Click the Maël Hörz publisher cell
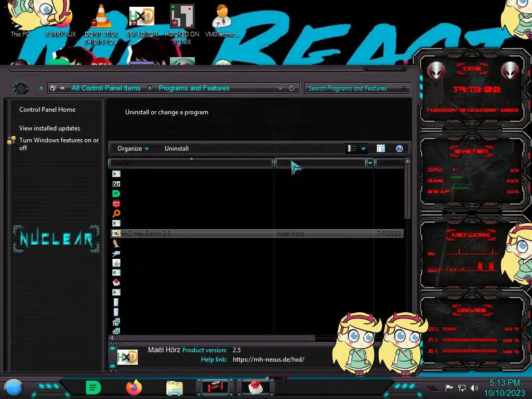Screen dimensions: 532x399 tap(291, 234)
